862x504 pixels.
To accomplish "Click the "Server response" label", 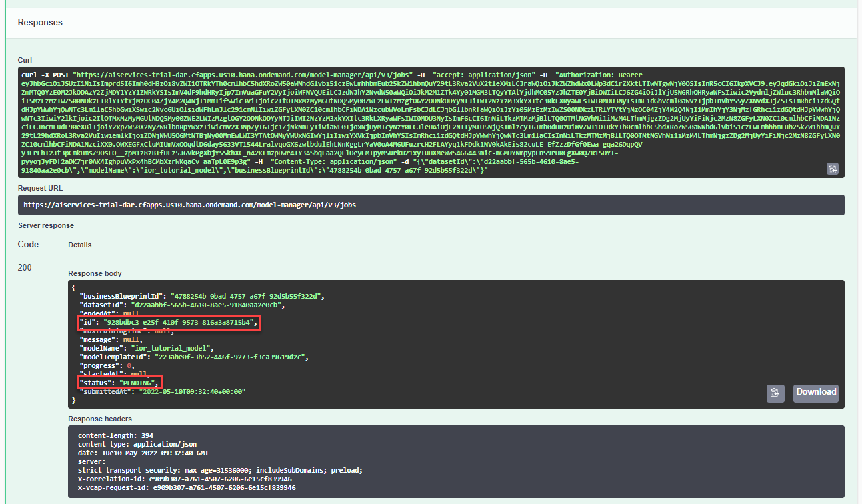I will click(x=46, y=225).
